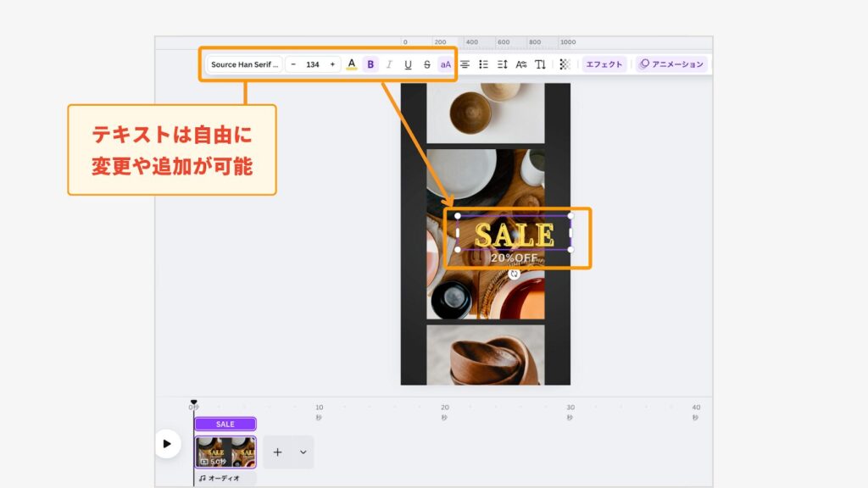Click the font size field showing 134
This screenshot has width=868, height=488.
[312, 64]
